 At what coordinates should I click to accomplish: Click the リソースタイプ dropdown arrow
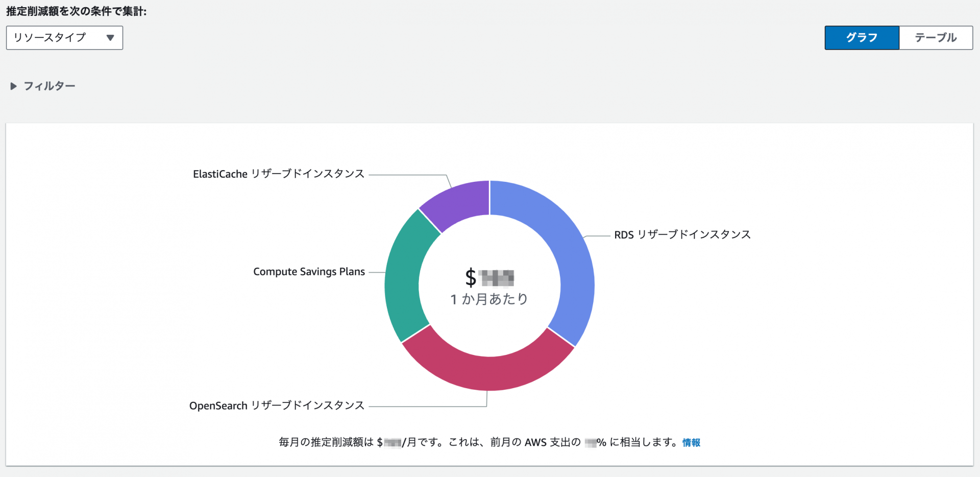[110, 37]
